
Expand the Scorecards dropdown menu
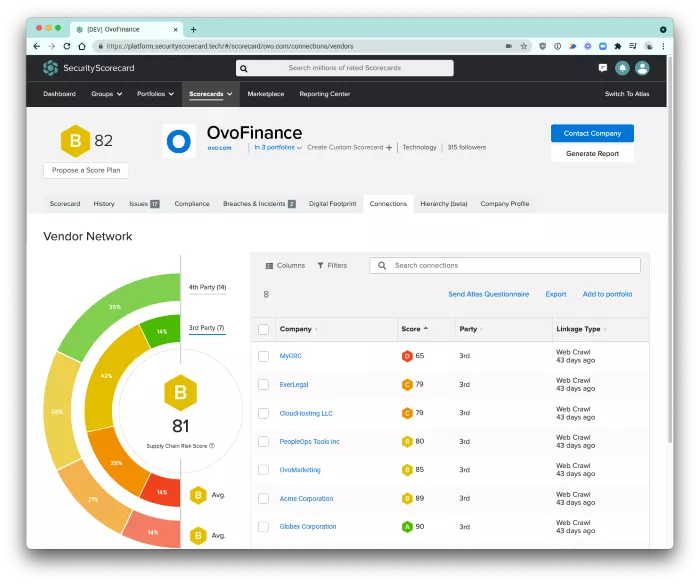pos(211,94)
